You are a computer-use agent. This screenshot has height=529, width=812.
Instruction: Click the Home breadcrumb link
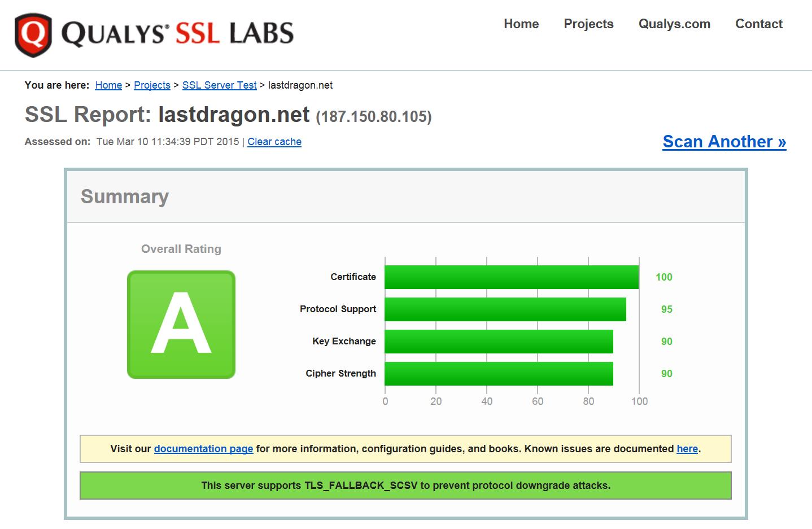click(x=108, y=85)
